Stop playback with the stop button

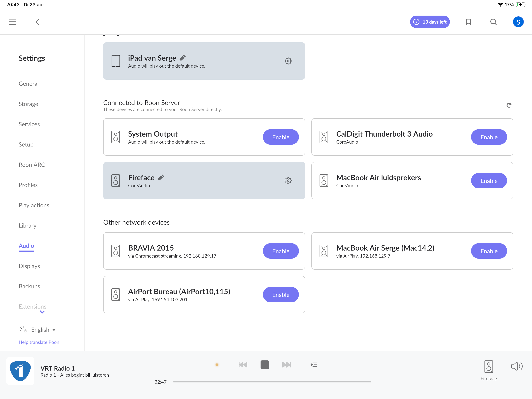265,365
